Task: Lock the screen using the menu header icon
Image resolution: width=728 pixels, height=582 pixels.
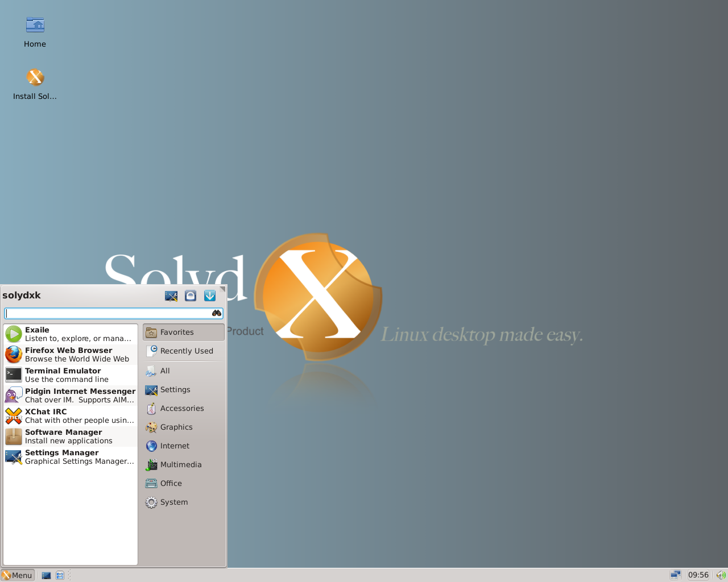Action: tap(191, 296)
